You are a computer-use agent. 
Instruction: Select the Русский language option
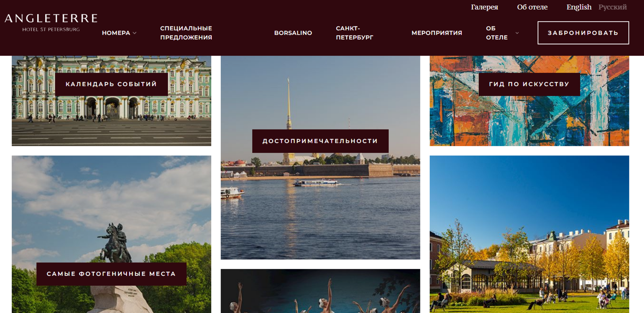pyautogui.click(x=613, y=7)
